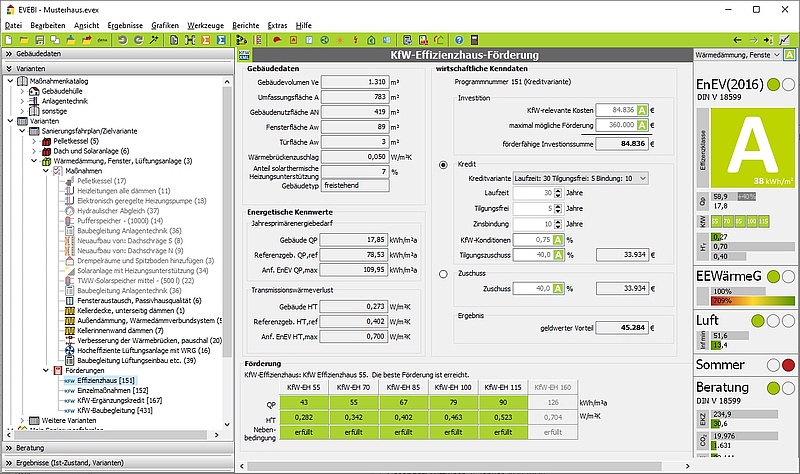Click the magic wand assistant icon

[x=154, y=40]
